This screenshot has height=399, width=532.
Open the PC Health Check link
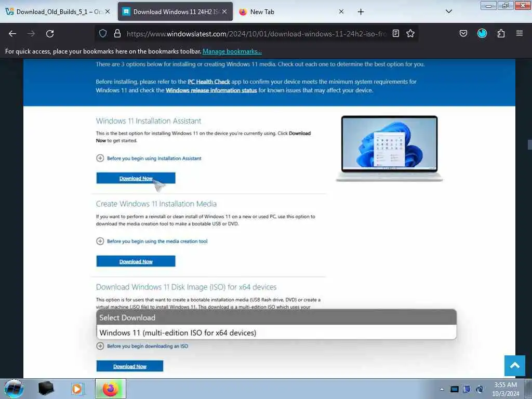pos(209,82)
